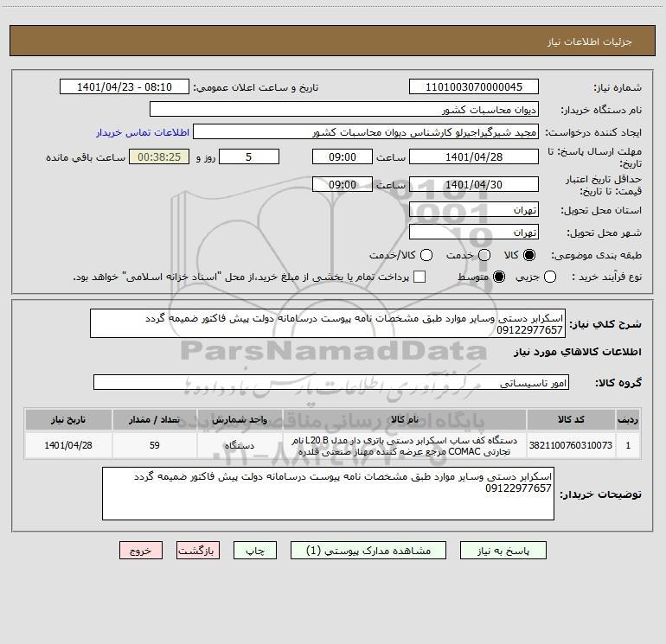Click the announcement date field 1401/04/23 - 08:10
Viewport: 666px width, 644px height.
(124, 87)
